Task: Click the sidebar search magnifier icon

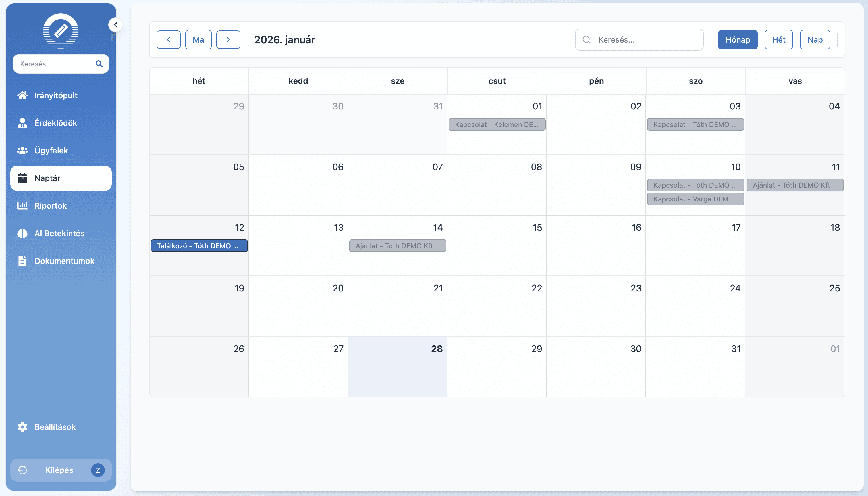Action: tap(99, 64)
